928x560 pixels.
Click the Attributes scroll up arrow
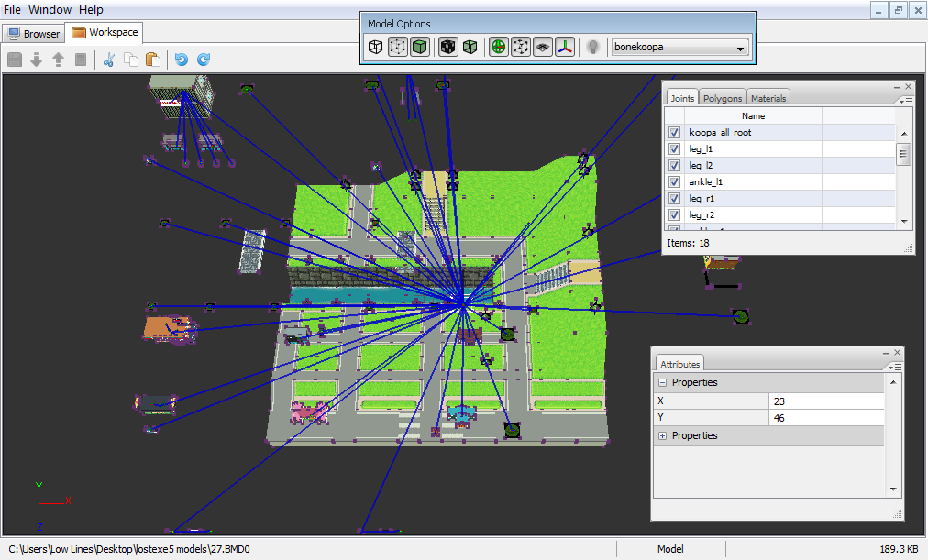point(893,382)
